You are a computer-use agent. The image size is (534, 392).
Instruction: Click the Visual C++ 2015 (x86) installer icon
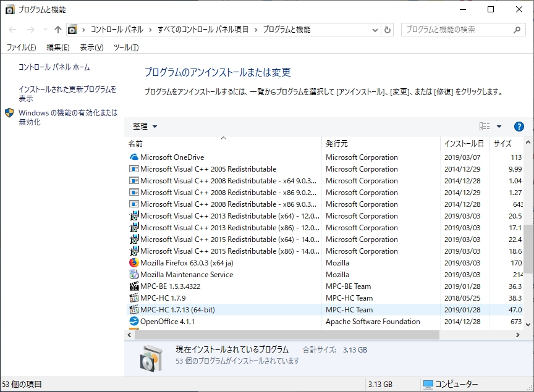[x=134, y=251]
